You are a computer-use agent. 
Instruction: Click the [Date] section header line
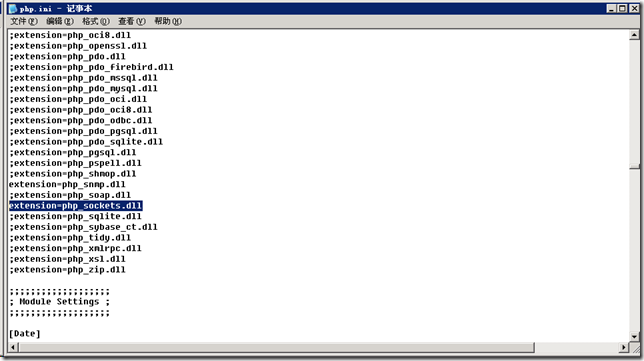[25, 333]
